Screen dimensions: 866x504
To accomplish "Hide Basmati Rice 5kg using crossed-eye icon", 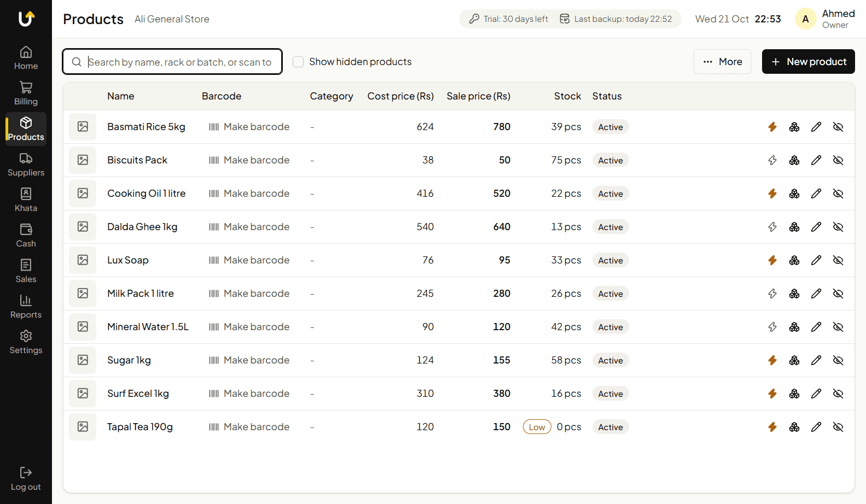I will pos(838,127).
